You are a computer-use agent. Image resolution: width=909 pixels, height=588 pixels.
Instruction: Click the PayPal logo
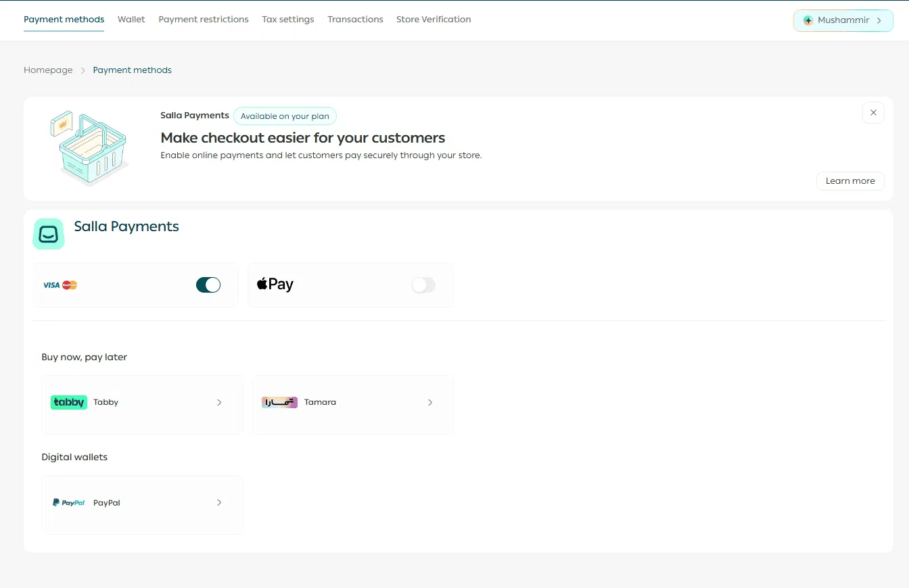(x=69, y=503)
